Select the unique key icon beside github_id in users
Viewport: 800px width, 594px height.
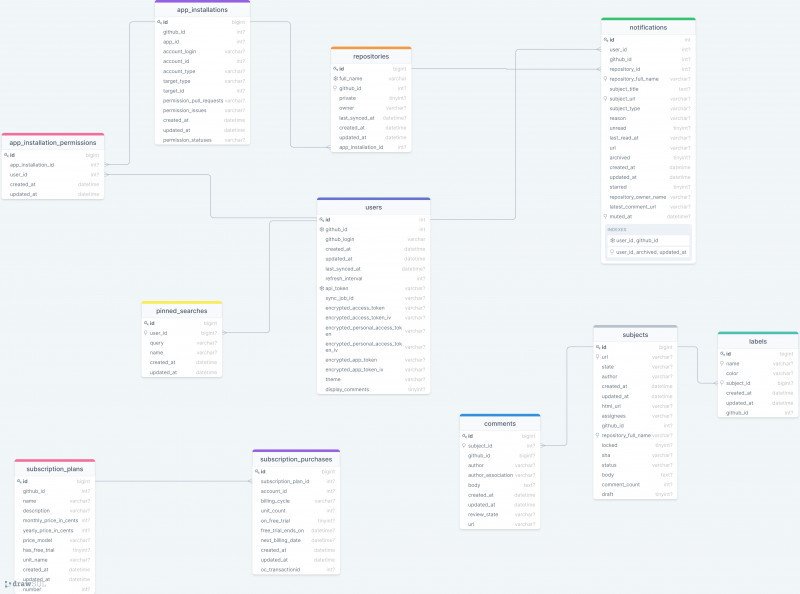point(322,229)
